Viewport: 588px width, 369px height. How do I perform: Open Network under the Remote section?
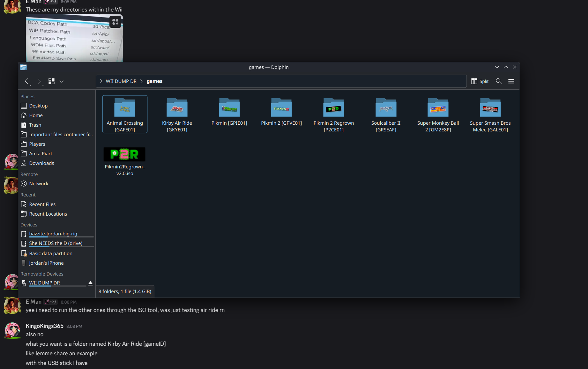click(39, 183)
